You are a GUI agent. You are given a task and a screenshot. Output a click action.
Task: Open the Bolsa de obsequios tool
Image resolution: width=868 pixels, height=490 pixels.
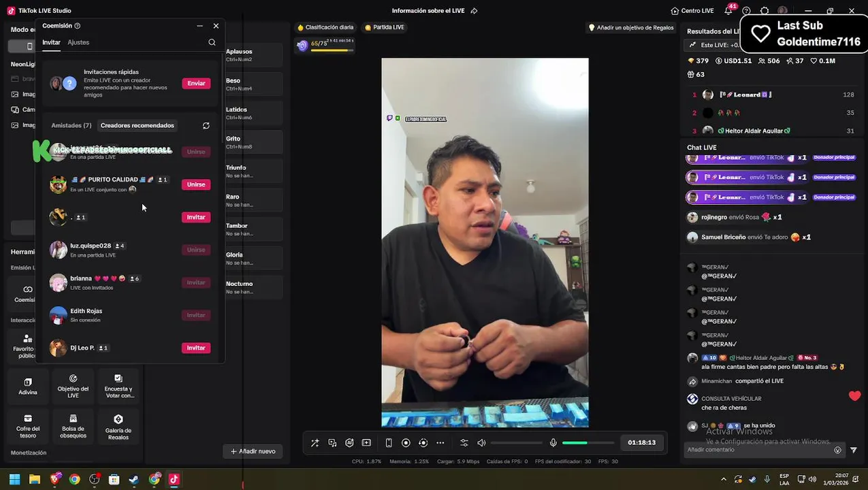pyautogui.click(x=73, y=426)
